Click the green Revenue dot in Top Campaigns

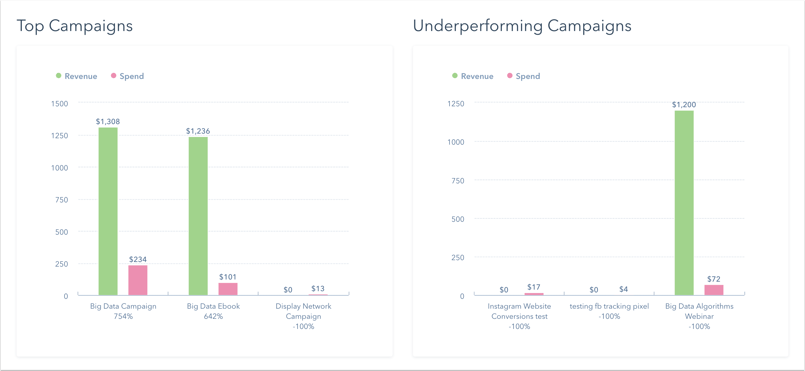click(x=59, y=76)
